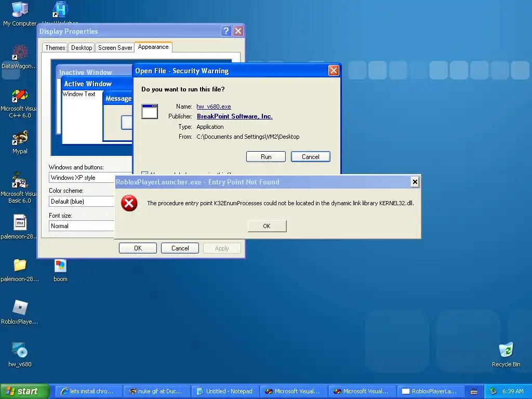
Task: Select the boom desktop icon
Action: [60, 270]
